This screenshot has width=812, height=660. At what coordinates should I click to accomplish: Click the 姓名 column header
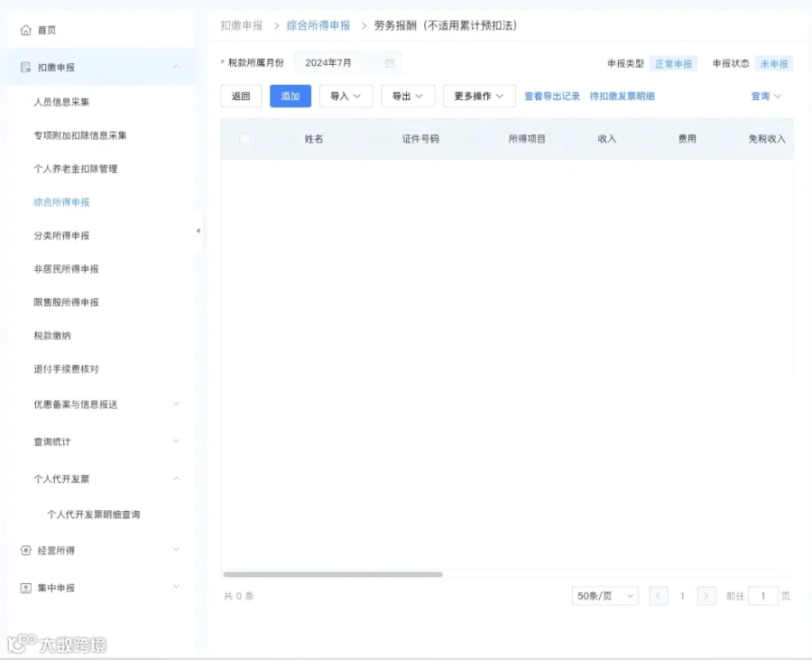pos(314,139)
